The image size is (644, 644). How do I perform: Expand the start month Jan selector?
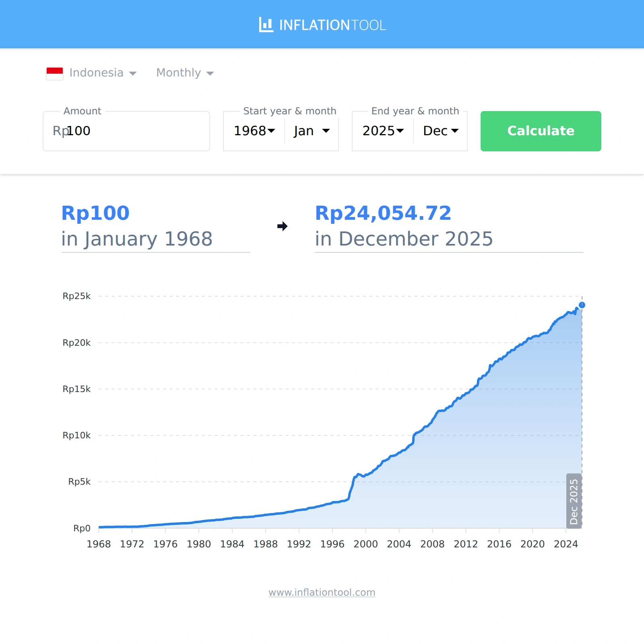[312, 131]
